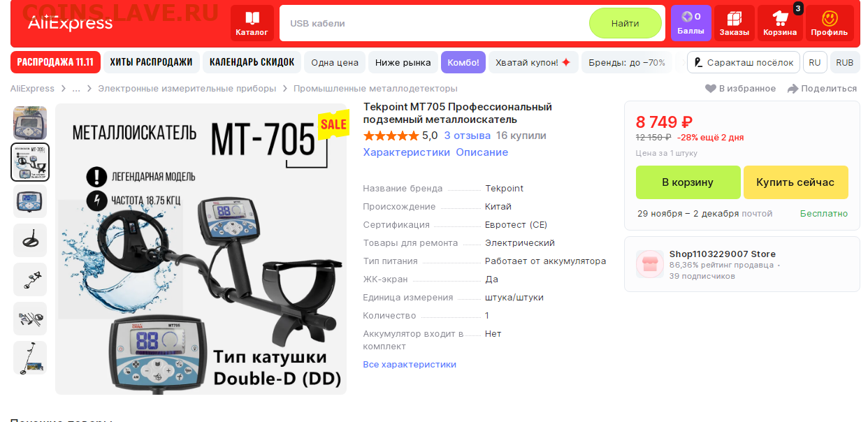
Task: Select the coil image thumbnail
Action: 30,240
